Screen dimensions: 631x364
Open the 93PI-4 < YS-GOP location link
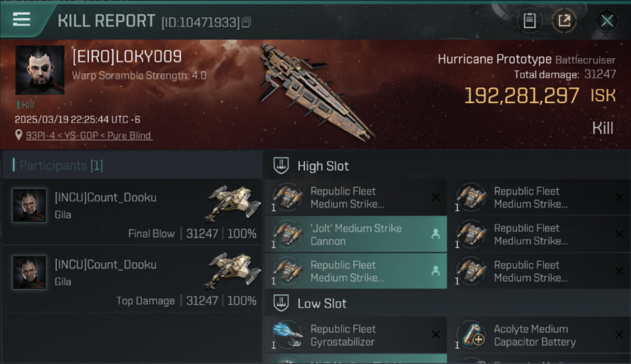click(89, 135)
